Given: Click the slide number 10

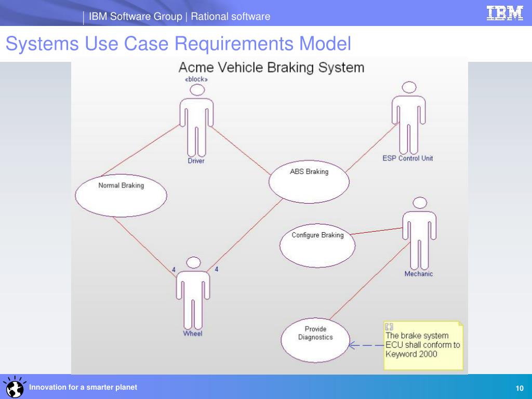Looking at the screenshot, I should pyautogui.click(x=520, y=389).
